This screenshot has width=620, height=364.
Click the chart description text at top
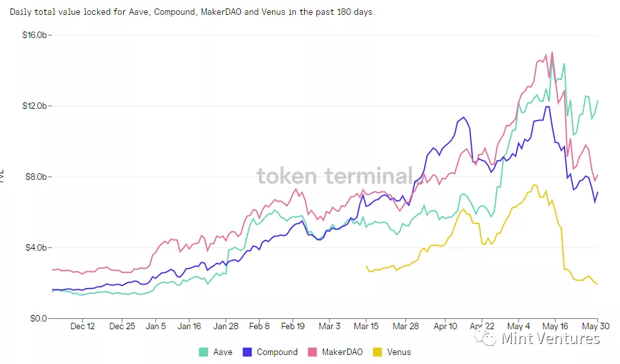pos(192,12)
